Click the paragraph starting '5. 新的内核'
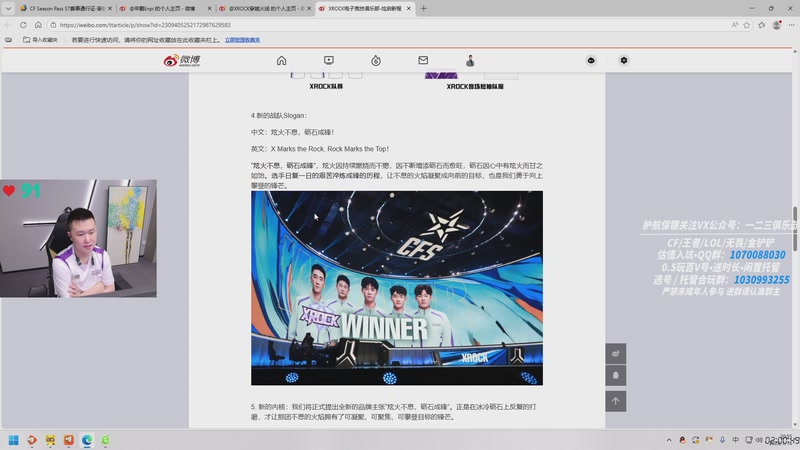This screenshot has height=450, width=800. pos(393,412)
